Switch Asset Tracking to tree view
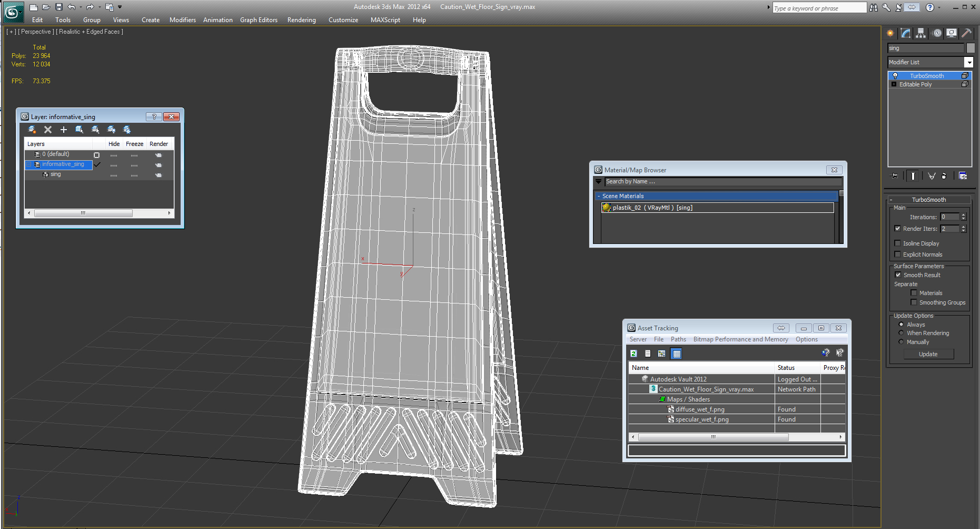 [662, 354]
